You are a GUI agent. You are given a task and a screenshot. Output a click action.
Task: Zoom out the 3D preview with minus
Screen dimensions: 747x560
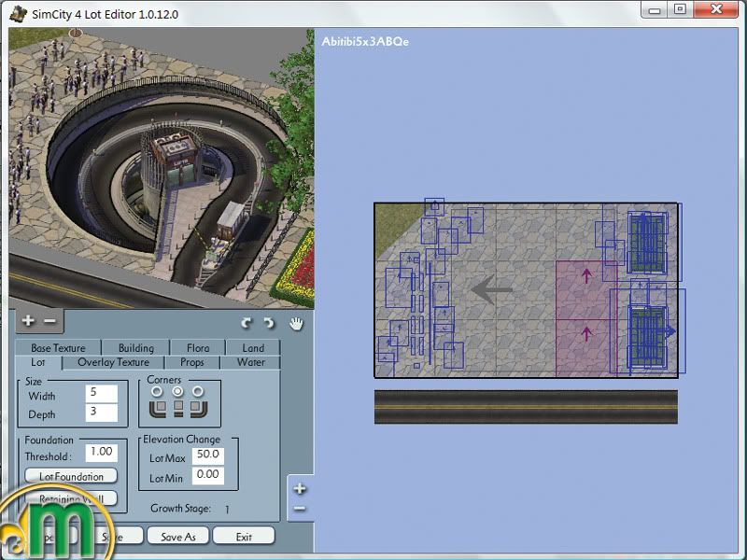50,321
